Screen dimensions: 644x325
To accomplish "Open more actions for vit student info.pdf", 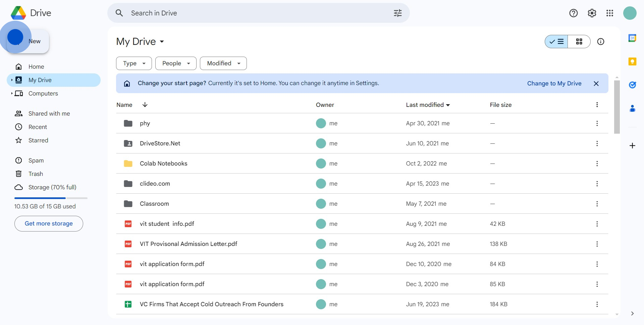I will pyautogui.click(x=597, y=224).
